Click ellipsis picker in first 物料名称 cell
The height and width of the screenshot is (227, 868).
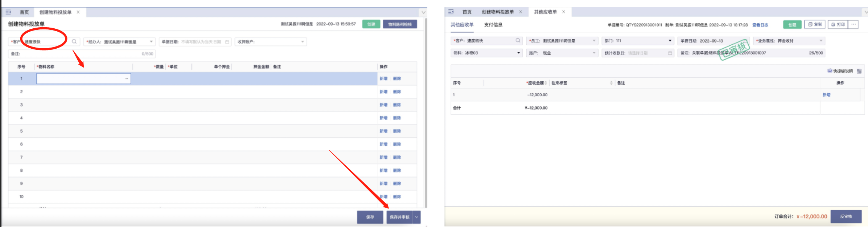tap(126, 79)
